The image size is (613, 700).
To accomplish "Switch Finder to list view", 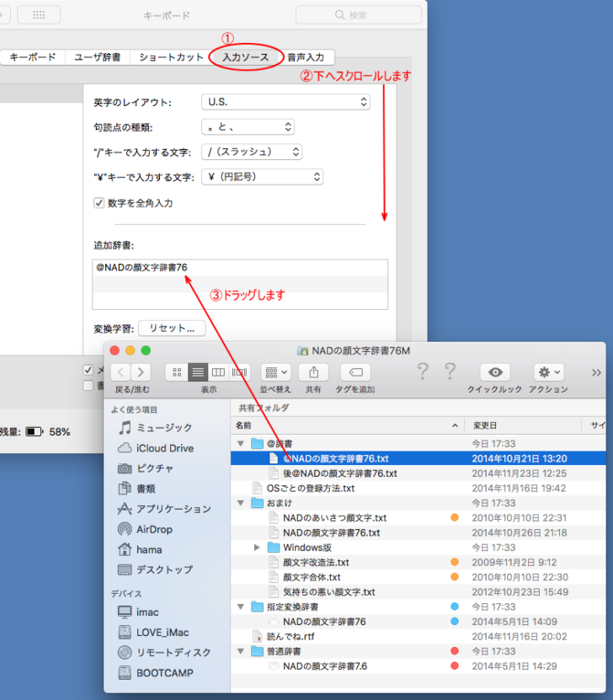I will point(198,372).
